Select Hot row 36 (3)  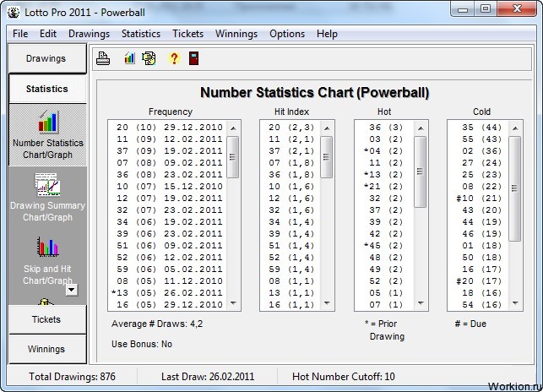point(385,128)
